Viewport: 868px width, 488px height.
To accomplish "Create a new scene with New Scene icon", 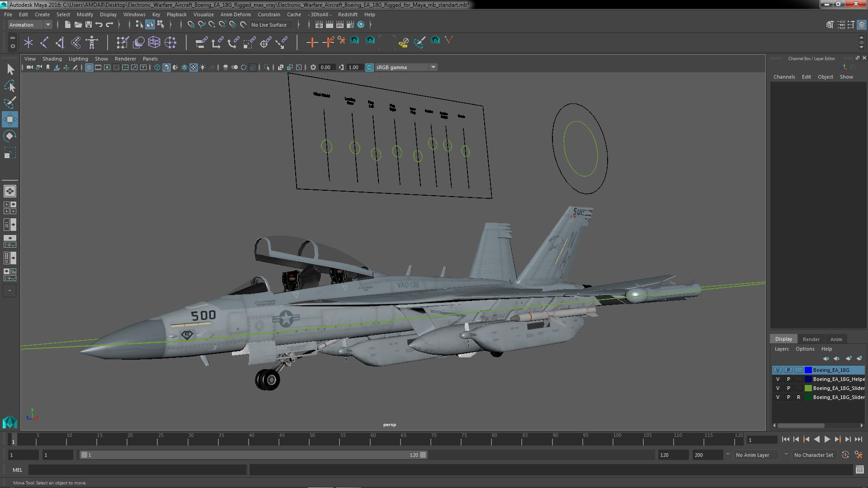I will pos(67,24).
